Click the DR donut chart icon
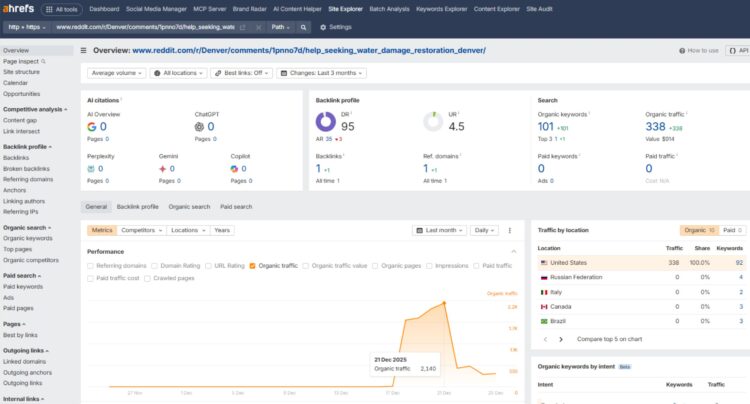The width and height of the screenshot is (750, 404). tap(325, 121)
